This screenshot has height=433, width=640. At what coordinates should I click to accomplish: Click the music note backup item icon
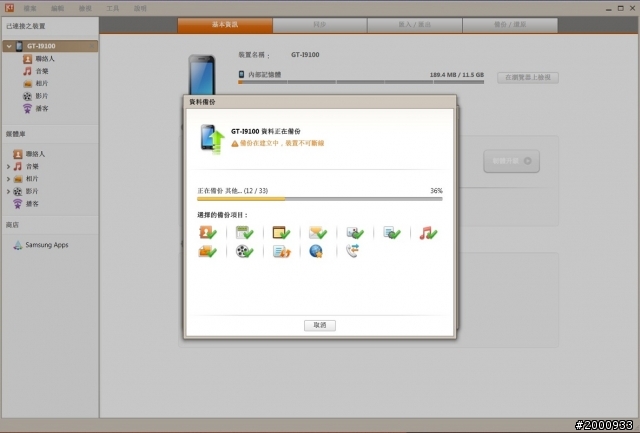click(428, 233)
